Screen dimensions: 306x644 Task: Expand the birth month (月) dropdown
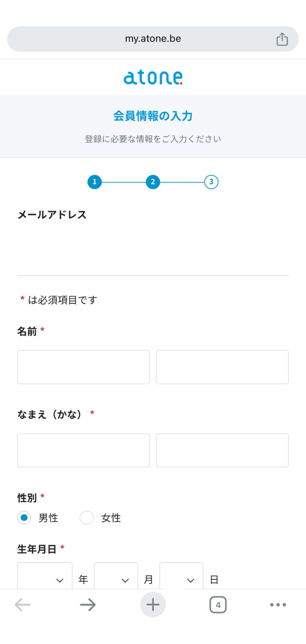116,576
